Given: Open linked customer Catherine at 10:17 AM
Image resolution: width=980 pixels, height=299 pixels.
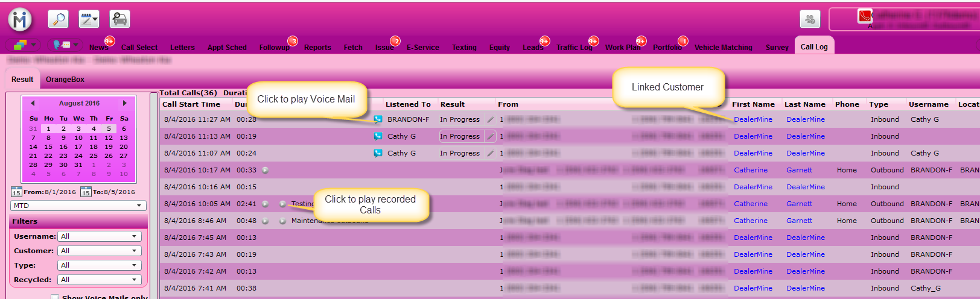Looking at the screenshot, I should (750, 170).
